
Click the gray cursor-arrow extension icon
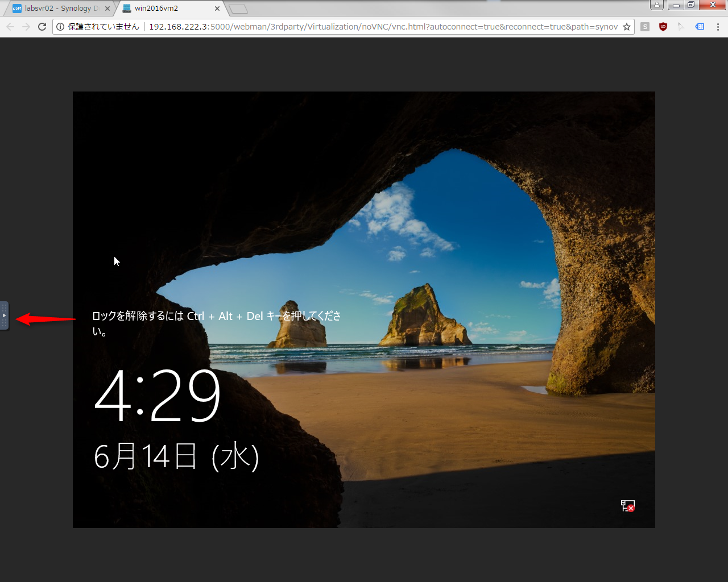[x=681, y=27]
